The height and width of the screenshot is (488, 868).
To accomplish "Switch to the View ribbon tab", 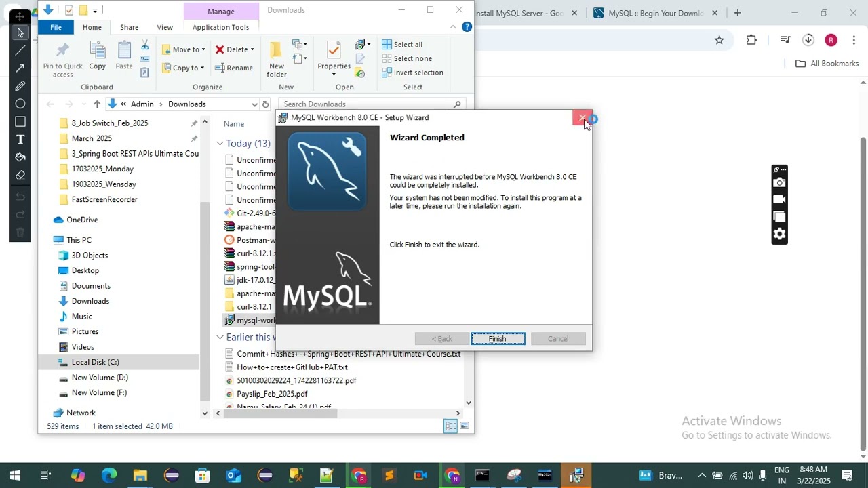I will [165, 27].
